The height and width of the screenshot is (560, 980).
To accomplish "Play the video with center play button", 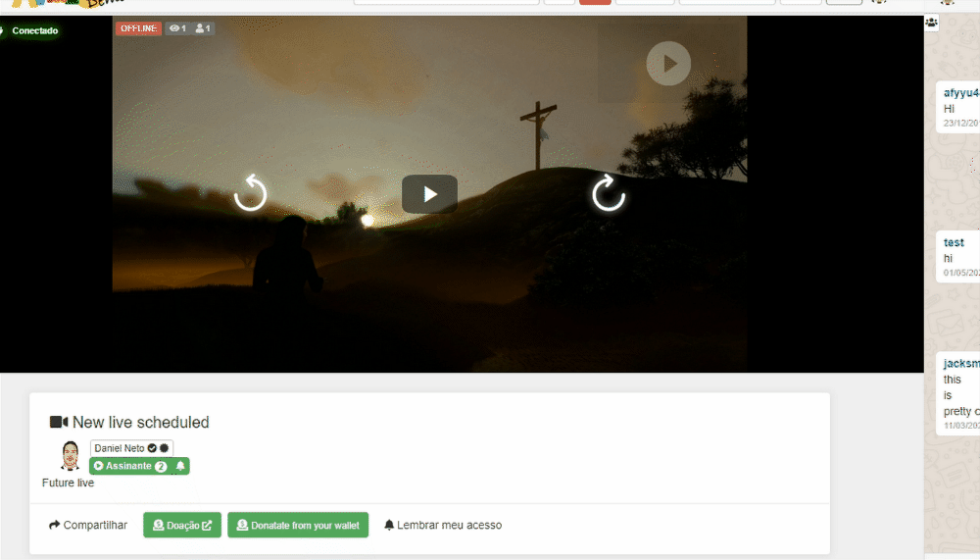I will click(429, 194).
